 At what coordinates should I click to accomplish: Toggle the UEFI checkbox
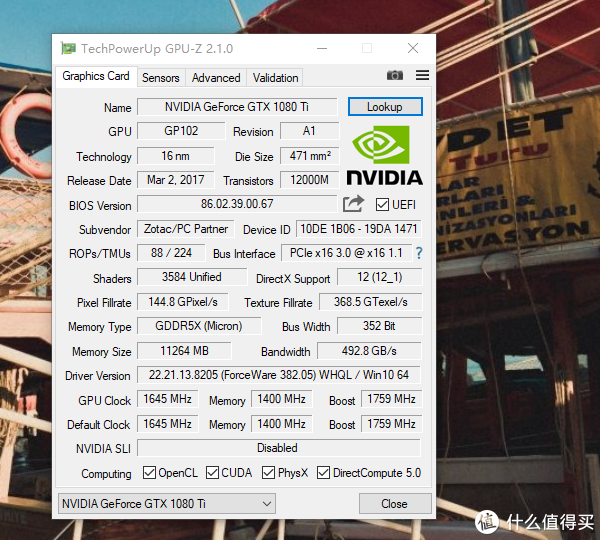tap(382, 204)
